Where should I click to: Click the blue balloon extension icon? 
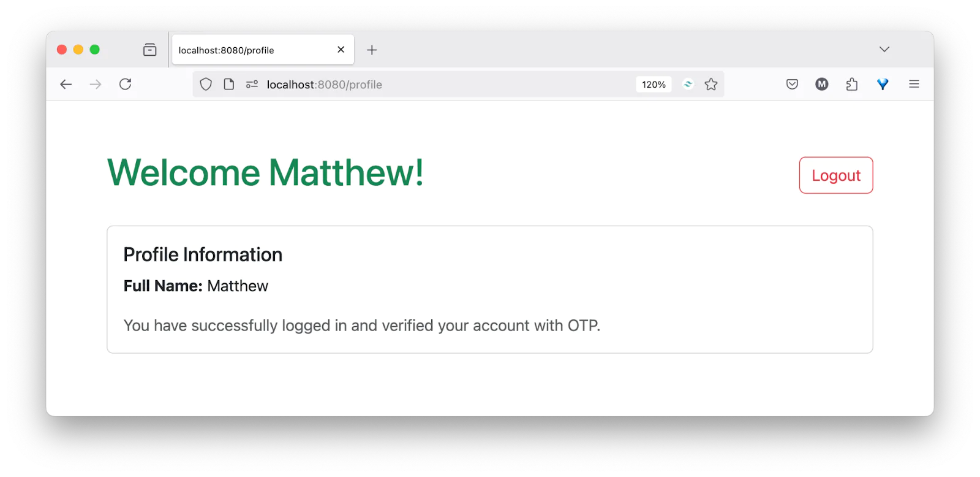pos(883,84)
